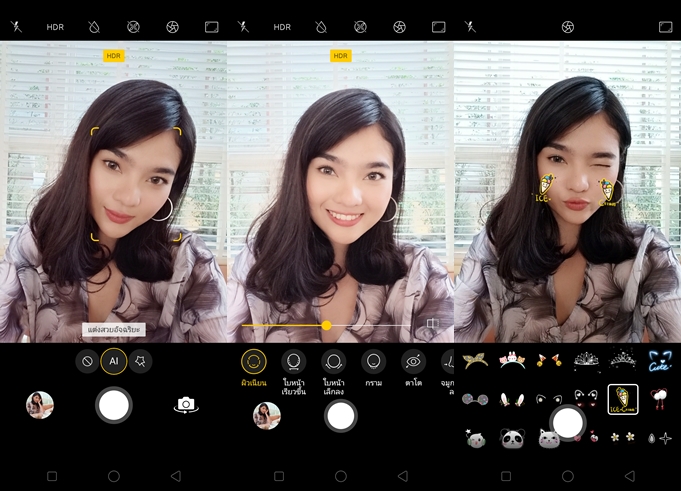
Task: Select the ผิวเนียน smooth skin option
Action: [254, 361]
